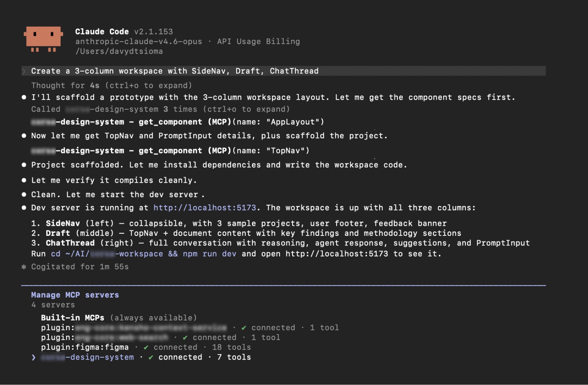Click the asterisk spinner before Cogitated

[x=24, y=267]
